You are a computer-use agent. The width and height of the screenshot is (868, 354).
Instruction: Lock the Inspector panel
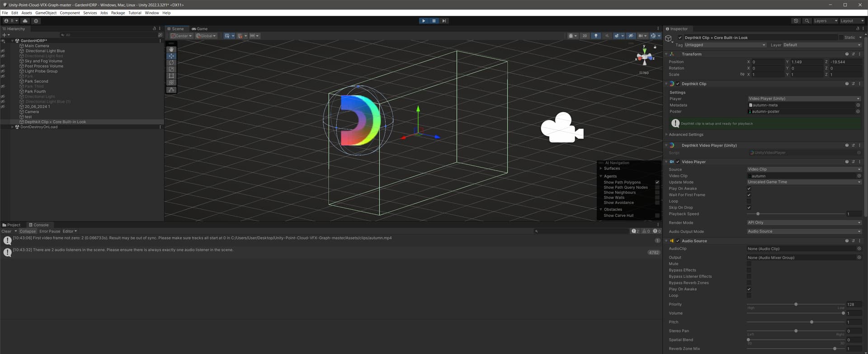pyautogui.click(x=858, y=28)
